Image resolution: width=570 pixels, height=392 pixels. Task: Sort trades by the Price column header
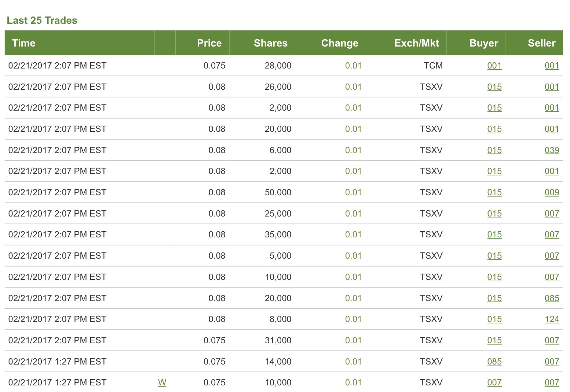(209, 43)
